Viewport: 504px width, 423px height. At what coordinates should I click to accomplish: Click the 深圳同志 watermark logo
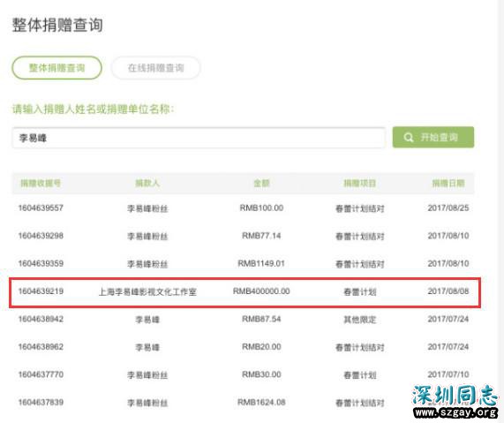tap(455, 401)
